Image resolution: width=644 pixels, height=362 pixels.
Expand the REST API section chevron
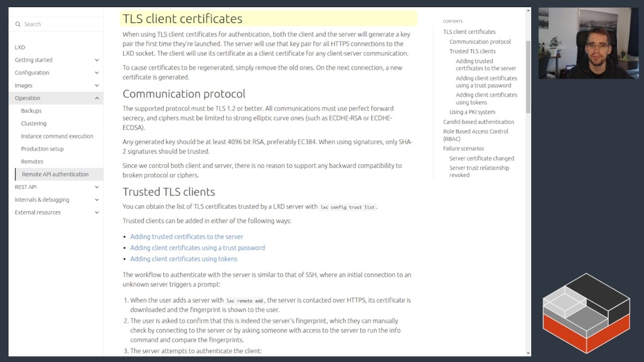(97, 187)
